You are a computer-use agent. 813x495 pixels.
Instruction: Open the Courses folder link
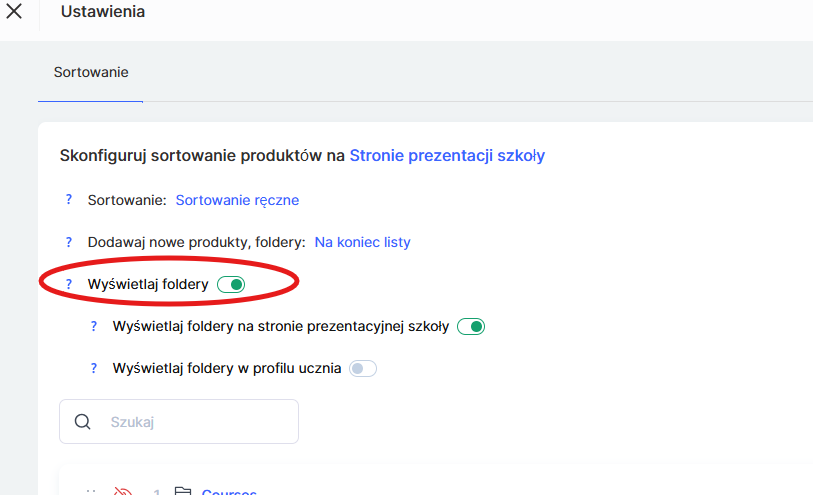pyautogui.click(x=229, y=492)
